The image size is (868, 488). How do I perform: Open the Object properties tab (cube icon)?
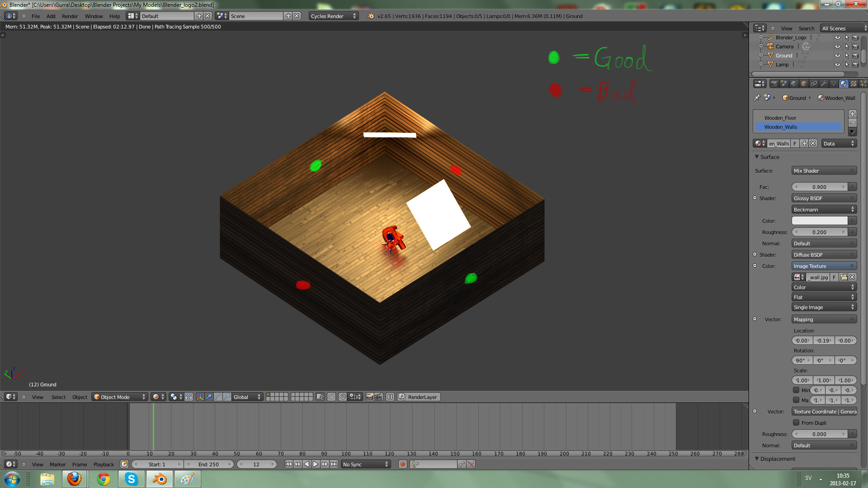point(804,84)
